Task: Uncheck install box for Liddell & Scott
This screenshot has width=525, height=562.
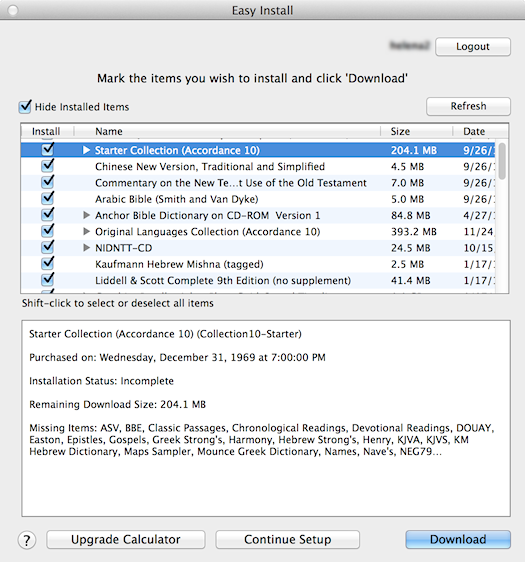Action: 48,280
